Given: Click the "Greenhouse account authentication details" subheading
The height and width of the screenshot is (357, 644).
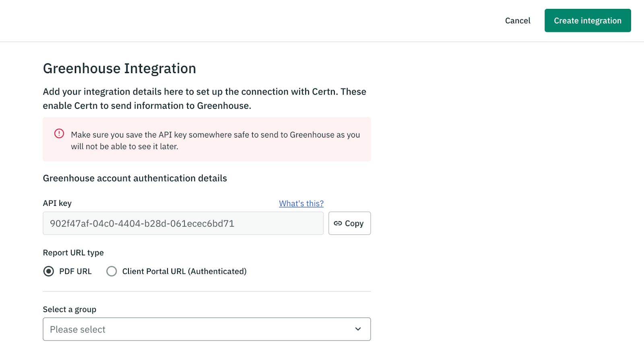Looking at the screenshot, I should [x=135, y=178].
